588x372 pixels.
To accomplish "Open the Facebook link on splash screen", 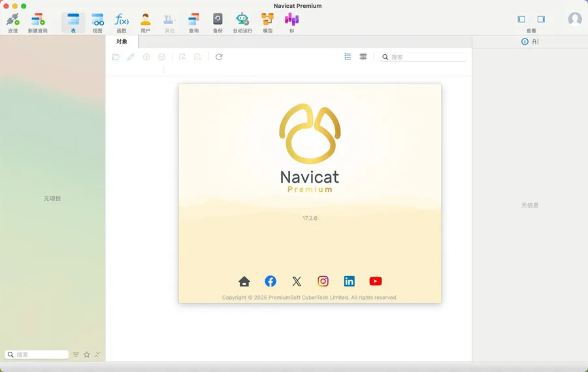I will point(270,281).
